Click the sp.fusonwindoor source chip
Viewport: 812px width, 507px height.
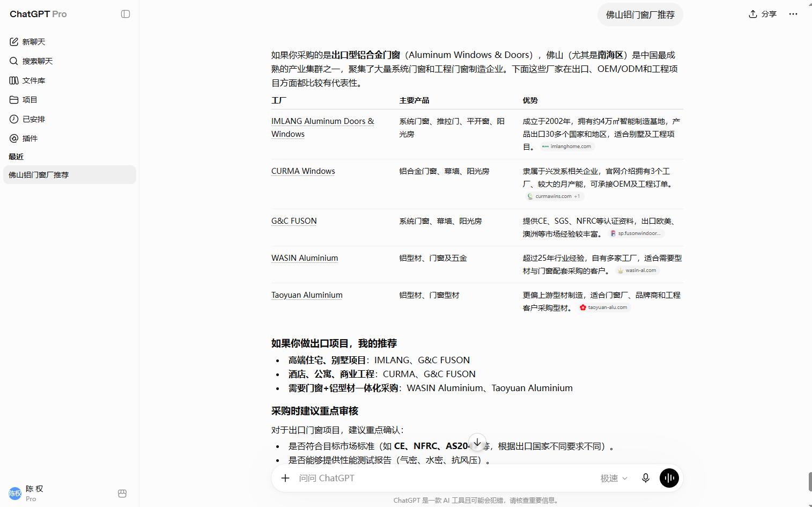(x=636, y=233)
